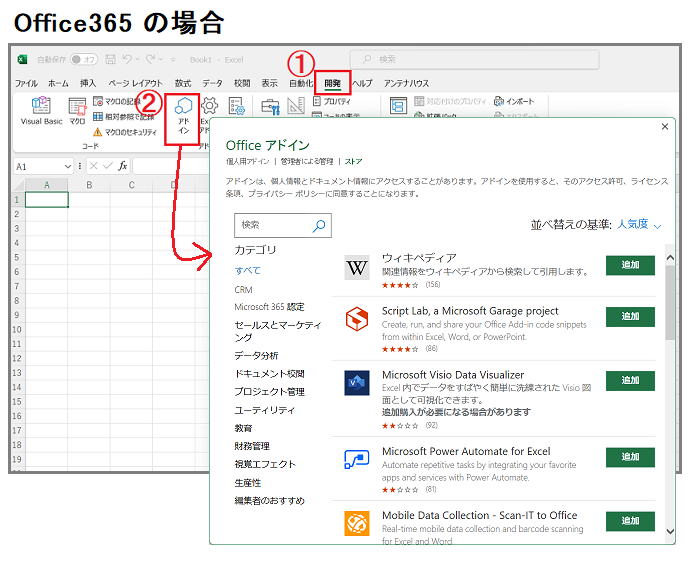Image resolution: width=691 pixels, height=566 pixels.
Task: Click the Insert Function fx icon
Action: point(123,166)
